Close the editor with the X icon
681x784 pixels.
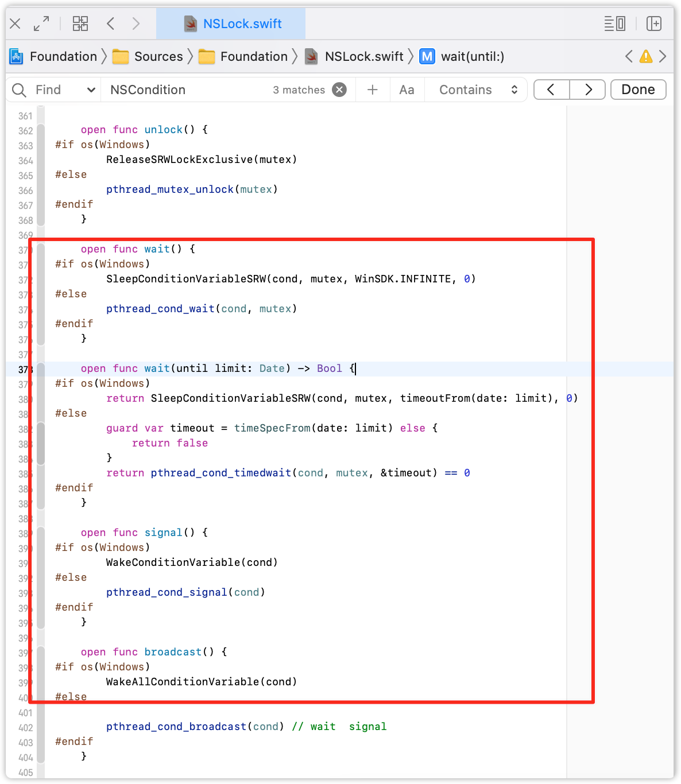[x=15, y=24]
